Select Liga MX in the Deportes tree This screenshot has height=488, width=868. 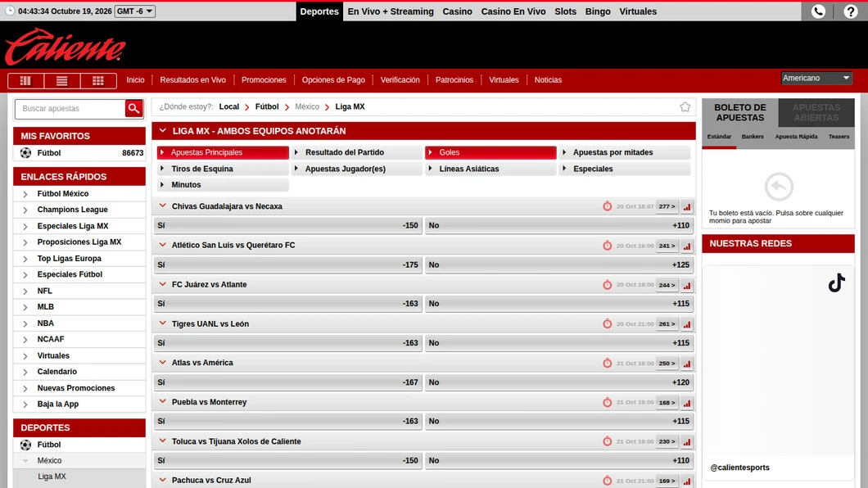click(x=52, y=477)
